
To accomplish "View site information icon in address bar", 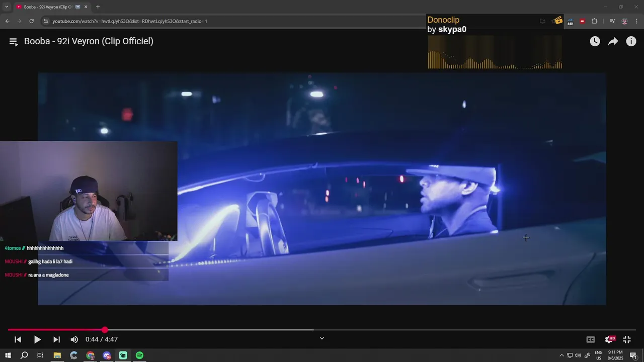I will tap(46, 21).
